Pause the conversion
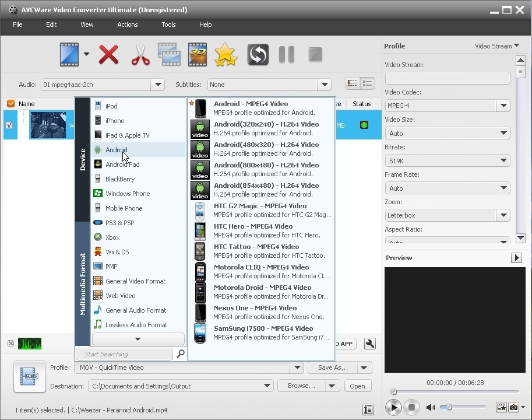The image size is (532, 420). pyautogui.click(x=286, y=54)
